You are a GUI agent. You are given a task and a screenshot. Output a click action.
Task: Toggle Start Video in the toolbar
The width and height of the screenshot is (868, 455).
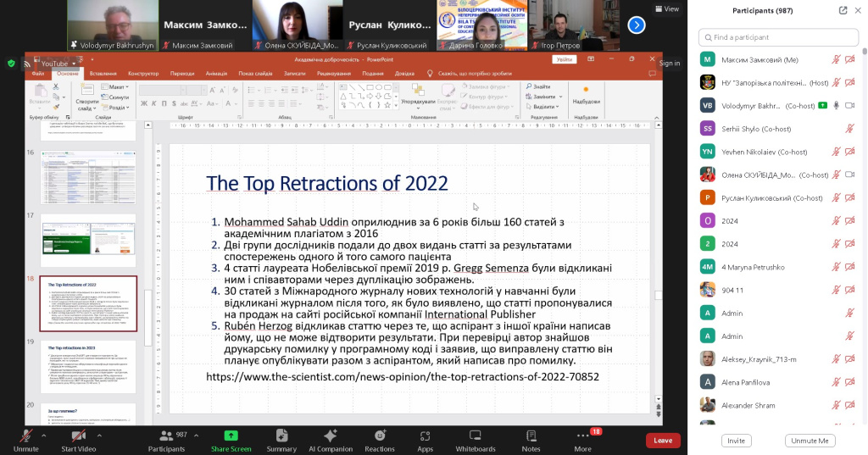point(79,441)
